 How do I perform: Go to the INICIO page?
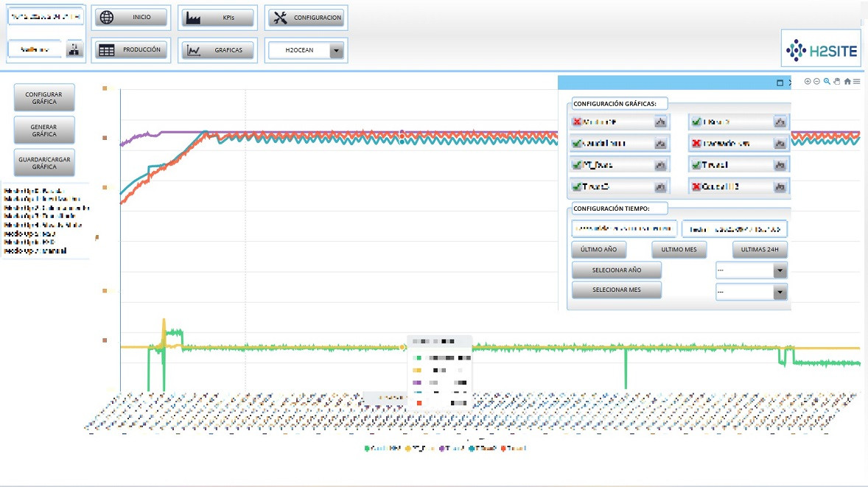131,18
